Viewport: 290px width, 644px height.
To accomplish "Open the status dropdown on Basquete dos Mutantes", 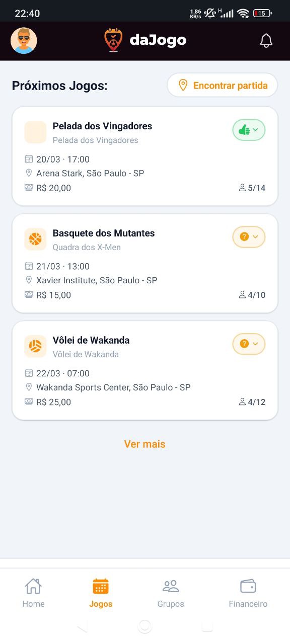I will [254, 237].
